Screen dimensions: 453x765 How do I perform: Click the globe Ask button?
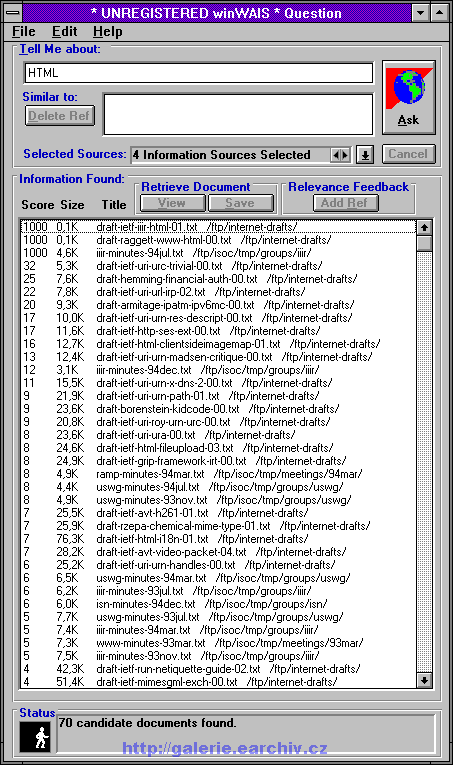pos(409,98)
